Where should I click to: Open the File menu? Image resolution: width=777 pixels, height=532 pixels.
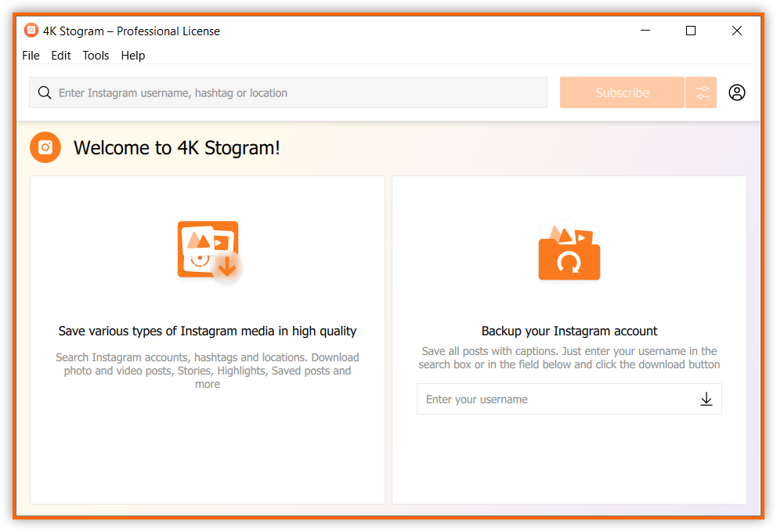(x=31, y=56)
